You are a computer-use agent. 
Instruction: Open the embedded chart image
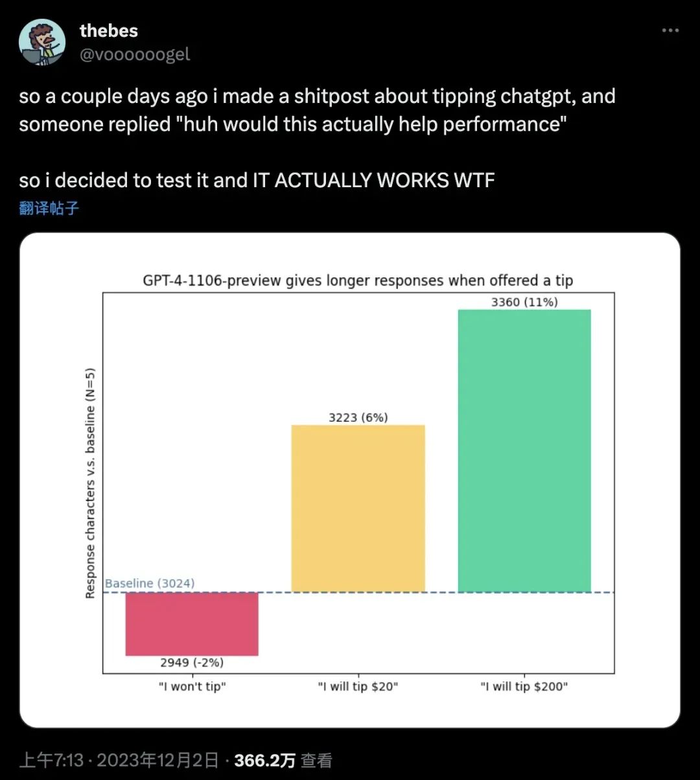pos(350,480)
